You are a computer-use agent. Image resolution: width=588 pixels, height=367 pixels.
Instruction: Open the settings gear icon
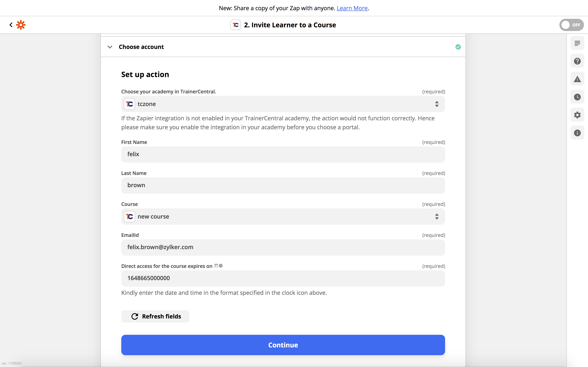pos(577,115)
